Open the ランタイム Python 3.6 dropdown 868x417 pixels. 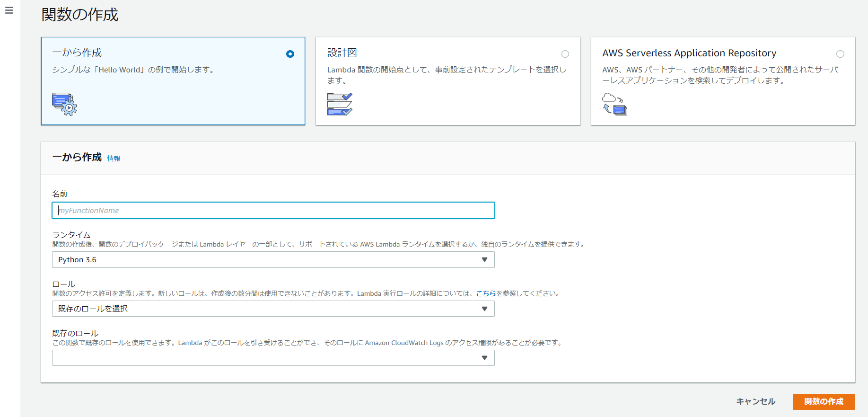click(x=272, y=260)
